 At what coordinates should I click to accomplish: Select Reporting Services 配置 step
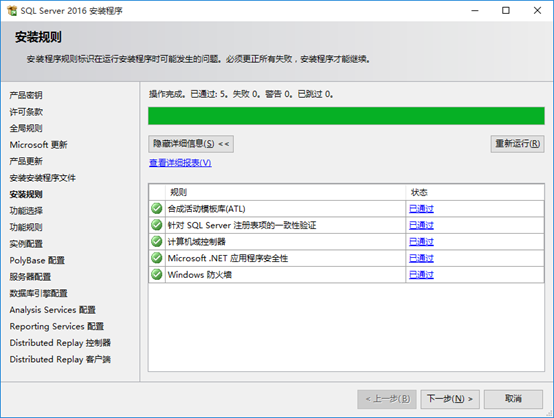coord(57,326)
